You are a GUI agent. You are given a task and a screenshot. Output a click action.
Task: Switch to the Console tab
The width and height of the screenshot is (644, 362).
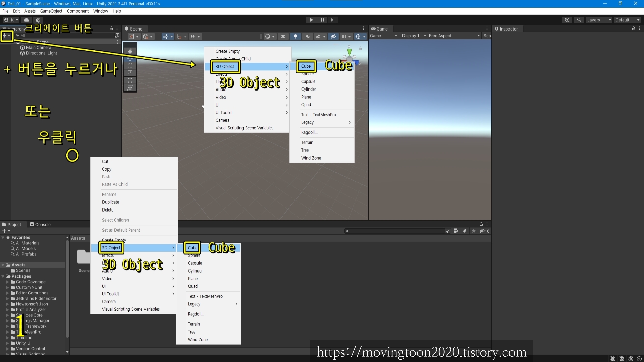[x=40, y=224]
